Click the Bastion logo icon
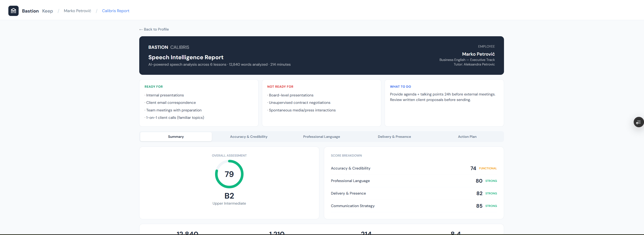Viewport: 644px width, 235px height. 13,10
